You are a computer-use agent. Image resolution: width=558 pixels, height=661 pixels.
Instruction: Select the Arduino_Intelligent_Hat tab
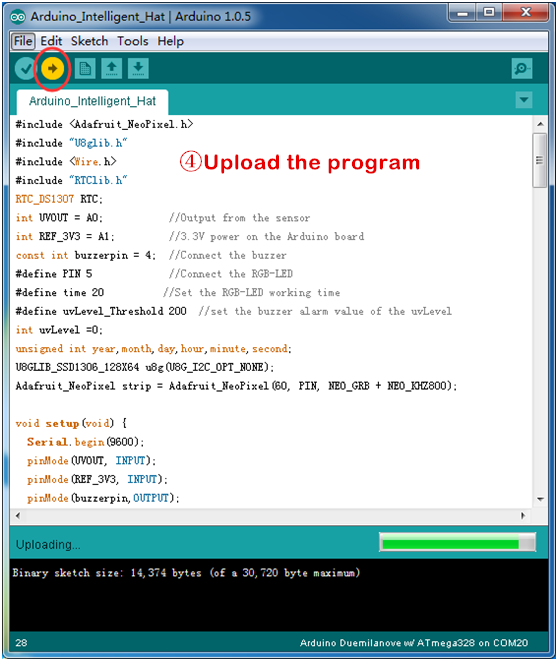[x=92, y=102]
